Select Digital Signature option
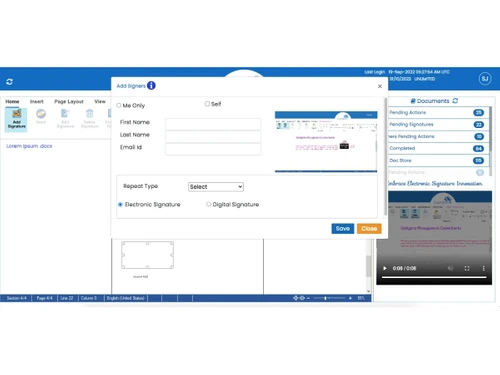This screenshot has width=500, height=375. 208,204
